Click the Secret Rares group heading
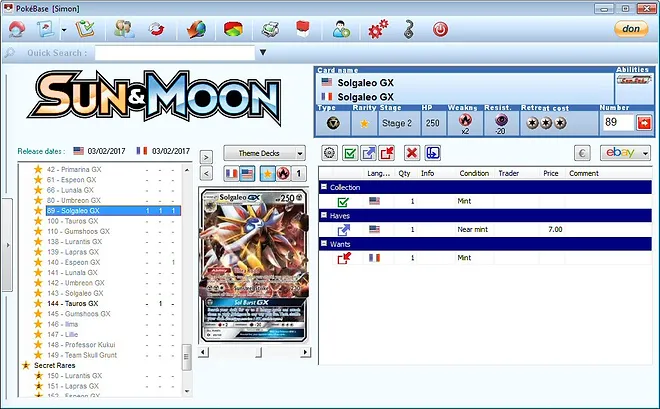This screenshot has height=409, width=660. (55, 365)
